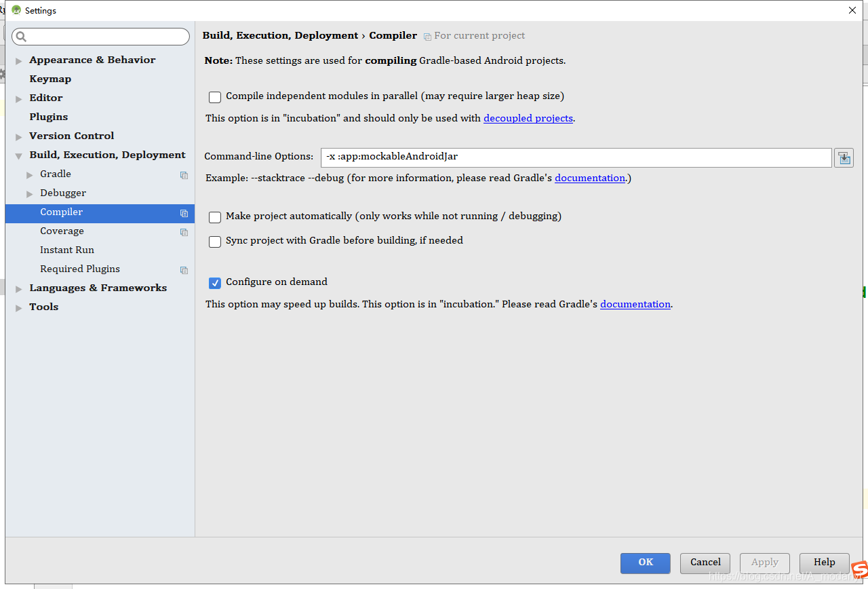Open Keymap settings page

point(50,79)
